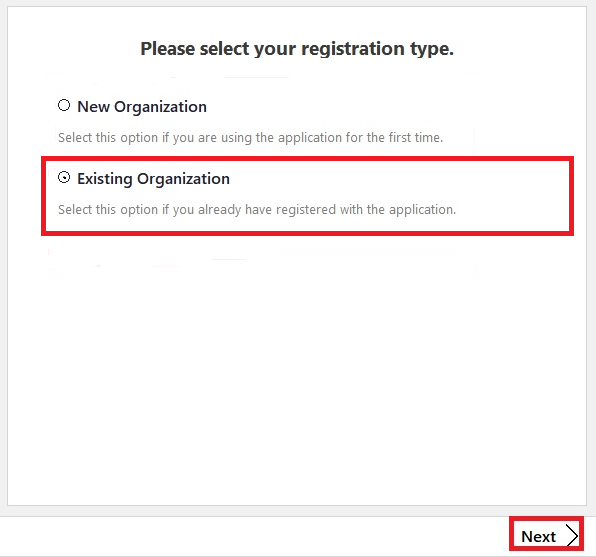Select the New Organization radio button
This screenshot has height=557, width=596.
click(x=64, y=105)
